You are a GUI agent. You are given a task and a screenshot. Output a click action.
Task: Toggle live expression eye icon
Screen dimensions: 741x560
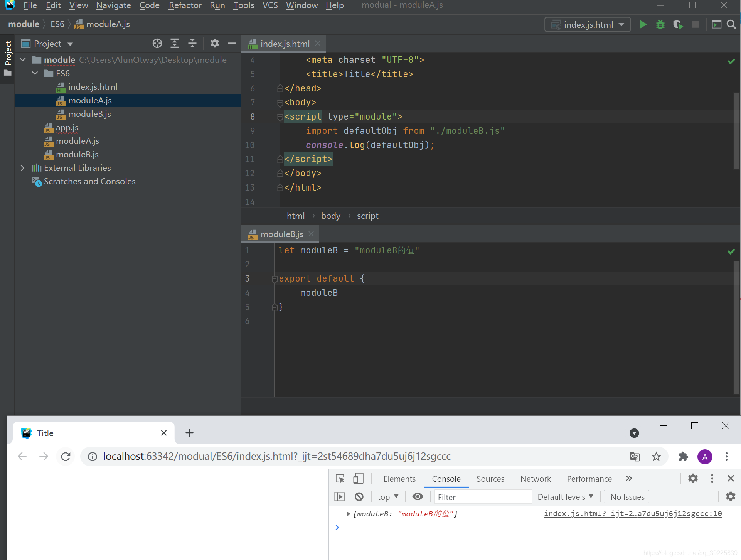pyautogui.click(x=418, y=497)
